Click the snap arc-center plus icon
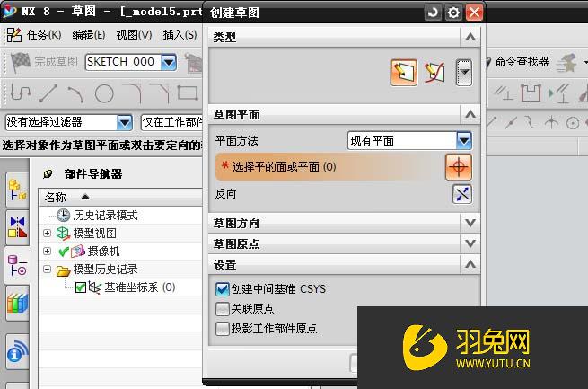 [x=551, y=122]
